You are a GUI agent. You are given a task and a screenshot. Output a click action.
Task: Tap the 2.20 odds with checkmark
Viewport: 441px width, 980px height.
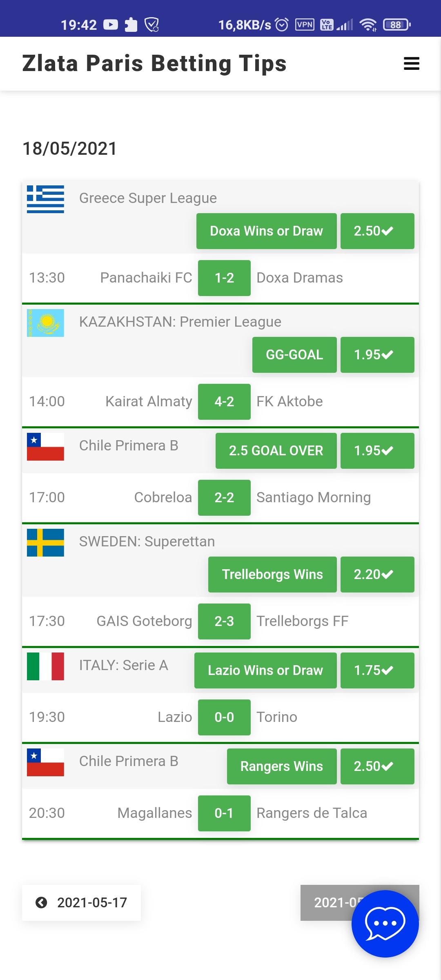click(377, 575)
